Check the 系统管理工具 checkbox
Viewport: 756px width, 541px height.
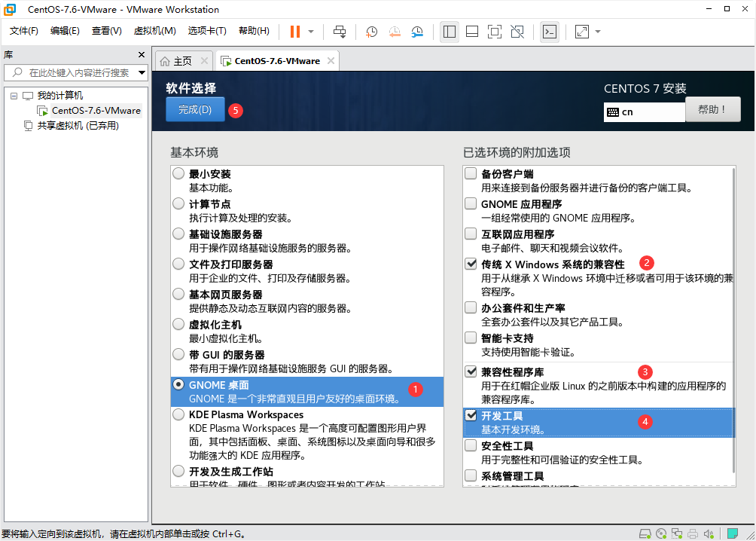click(x=471, y=476)
